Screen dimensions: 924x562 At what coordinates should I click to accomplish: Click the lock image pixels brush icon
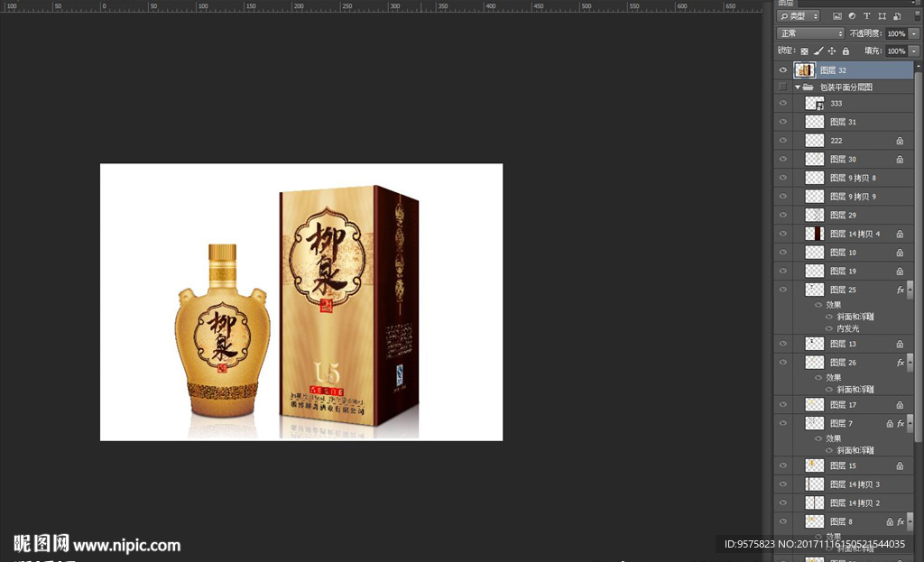tap(817, 51)
